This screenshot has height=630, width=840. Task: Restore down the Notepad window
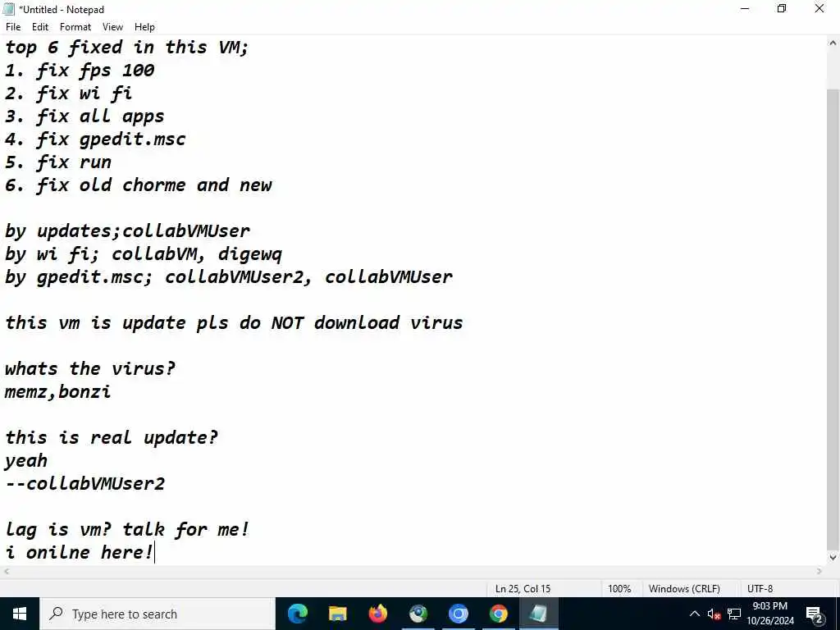[782, 8]
